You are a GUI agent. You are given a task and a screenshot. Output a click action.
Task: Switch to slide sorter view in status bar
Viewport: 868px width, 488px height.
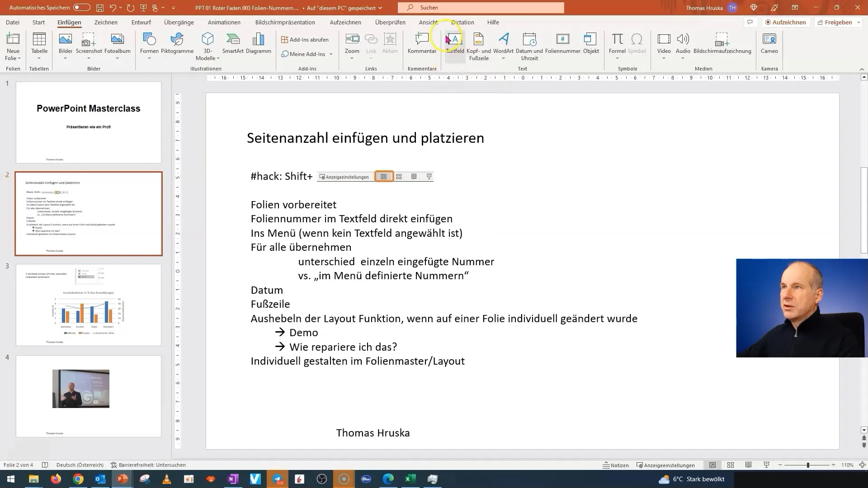point(731,465)
